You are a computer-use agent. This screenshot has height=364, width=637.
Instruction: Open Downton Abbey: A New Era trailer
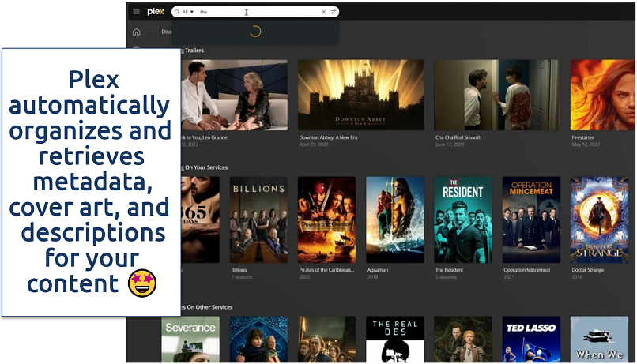[x=360, y=95]
